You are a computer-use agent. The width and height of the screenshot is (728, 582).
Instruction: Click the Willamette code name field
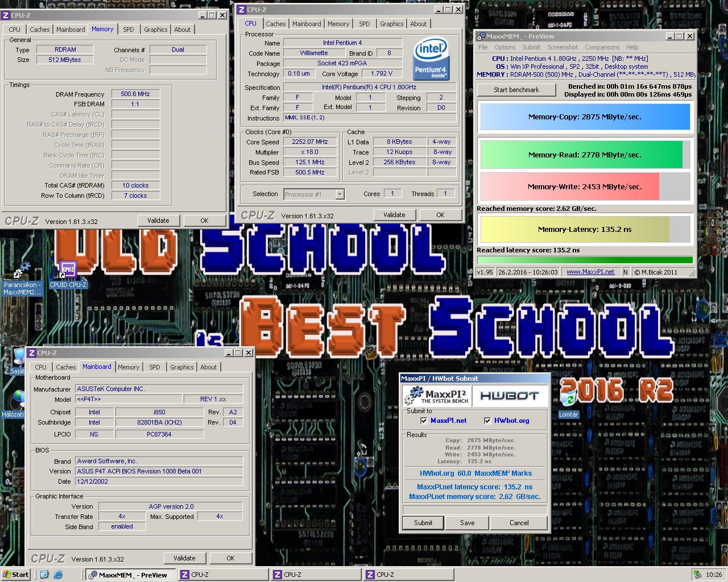point(314,53)
